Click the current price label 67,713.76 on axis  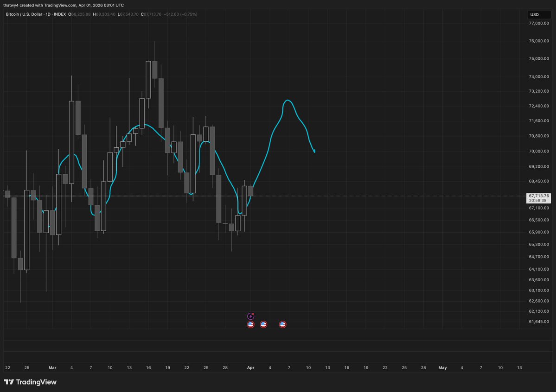539,196
